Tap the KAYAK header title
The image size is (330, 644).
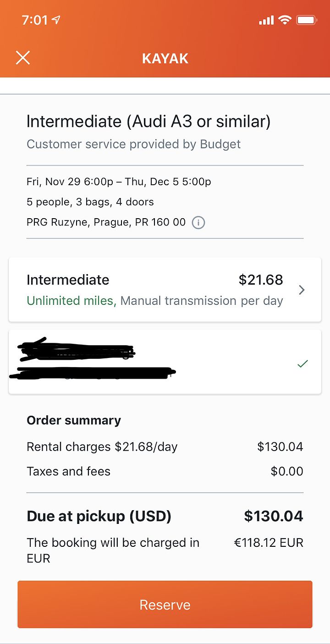165,59
